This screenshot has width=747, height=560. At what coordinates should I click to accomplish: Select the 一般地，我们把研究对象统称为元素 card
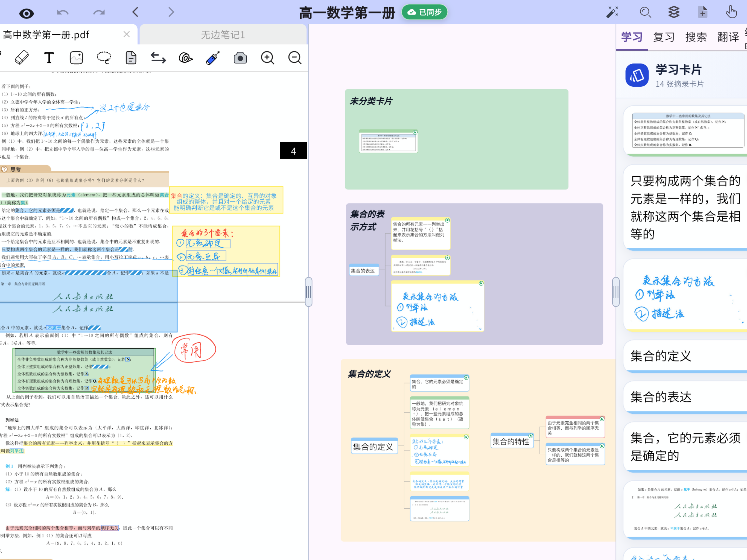click(439, 413)
